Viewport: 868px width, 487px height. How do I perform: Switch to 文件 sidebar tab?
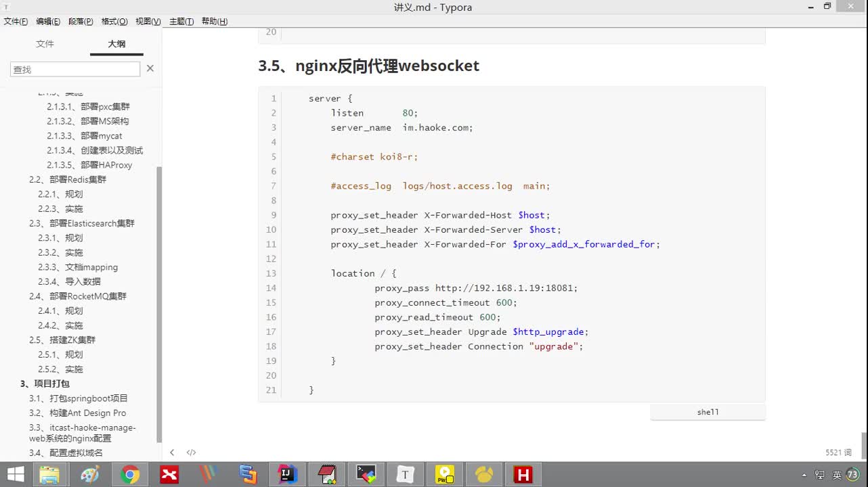click(x=45, y=44)
